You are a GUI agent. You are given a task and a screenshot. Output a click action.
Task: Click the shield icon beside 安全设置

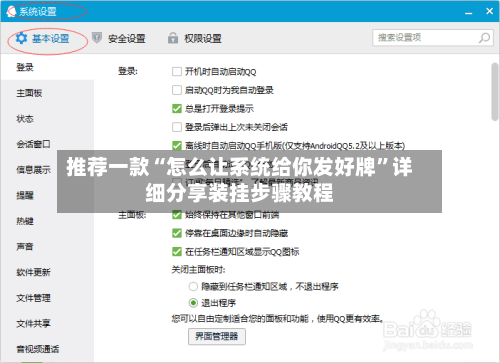click(x=97, y=38)
